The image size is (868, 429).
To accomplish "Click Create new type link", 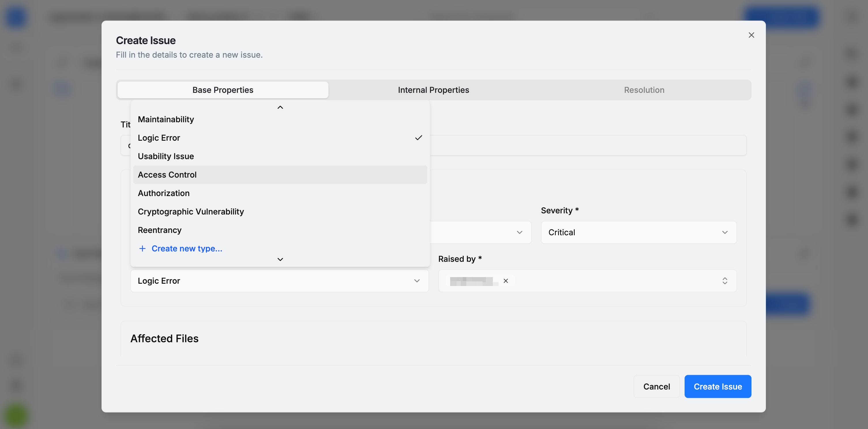I will (x=187, y=248).
